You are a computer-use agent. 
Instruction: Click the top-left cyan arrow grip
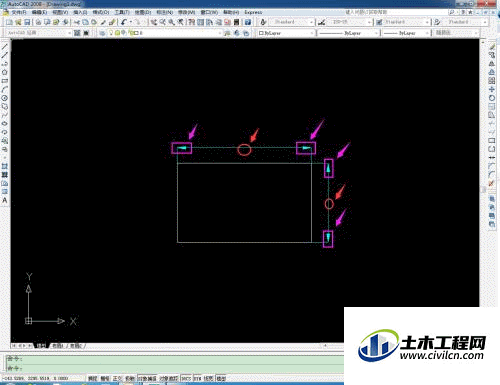[182, 148]
